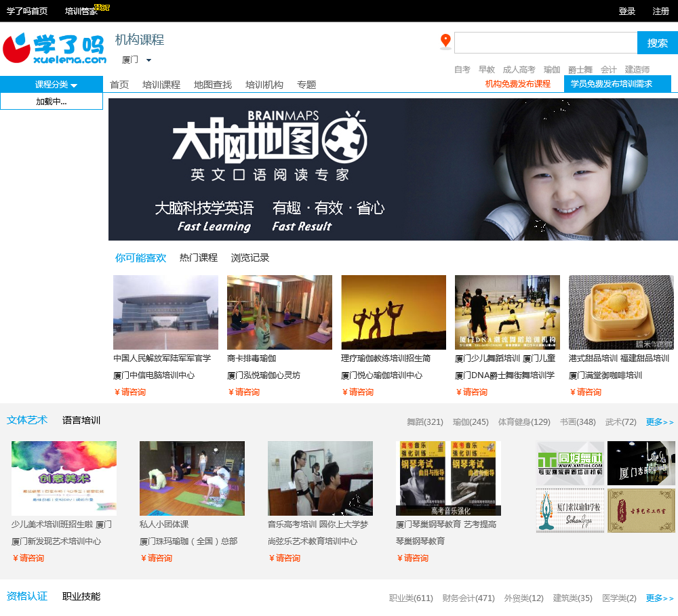
Task: Open the 商卡排毒瑜伽 yoga class thumbnail
Action: tap(279, 312)
